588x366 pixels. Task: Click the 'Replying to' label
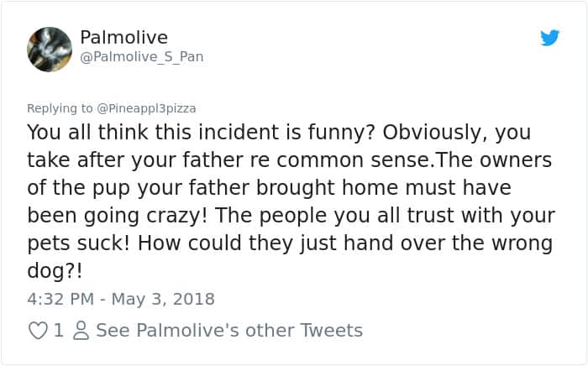(60, 108)
